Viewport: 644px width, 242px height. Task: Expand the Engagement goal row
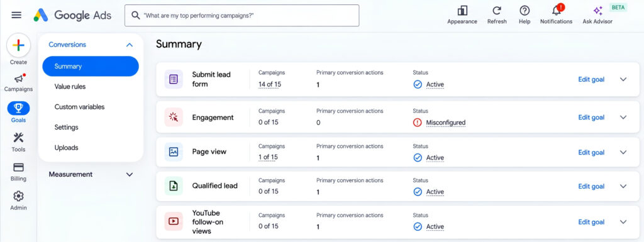tap(623, 118)
